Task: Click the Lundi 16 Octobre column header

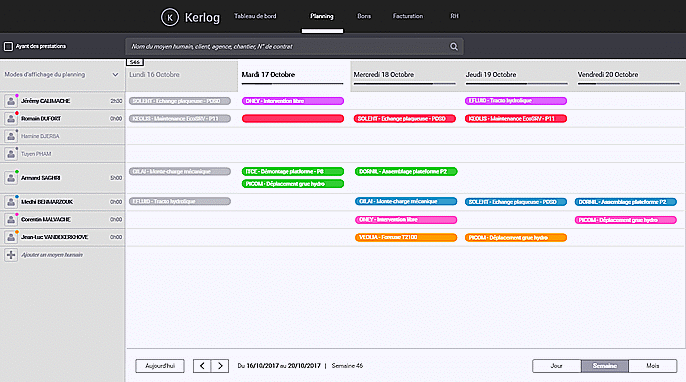Action: [182, 75]
